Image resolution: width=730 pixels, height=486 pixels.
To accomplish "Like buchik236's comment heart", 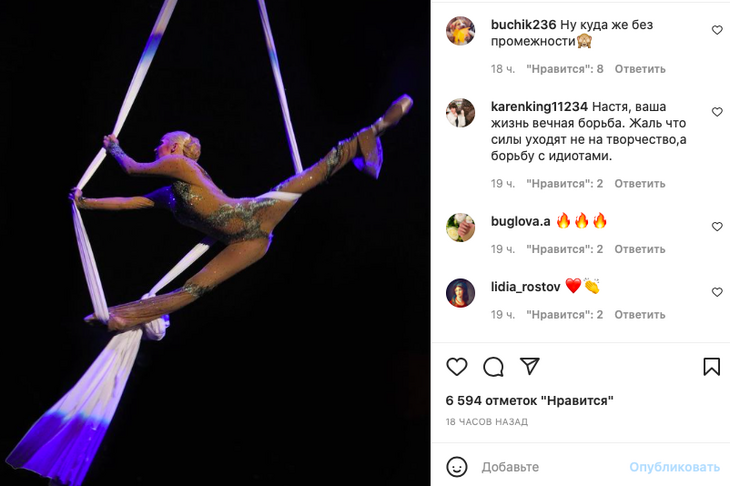I will pos(717,31).
